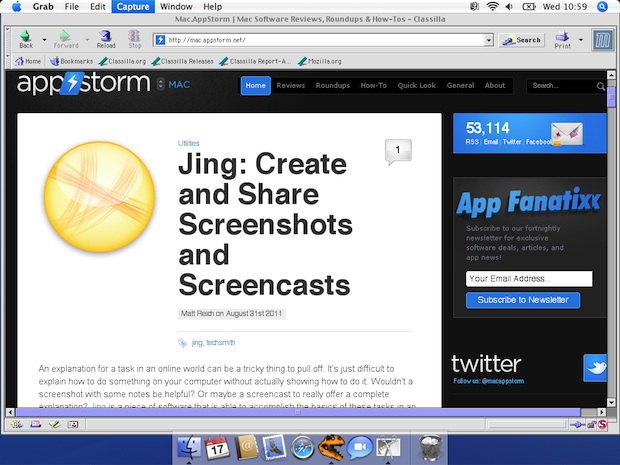Open the Jing article headline
Viewport: 620px width, 465px height.
pos(265,224)
